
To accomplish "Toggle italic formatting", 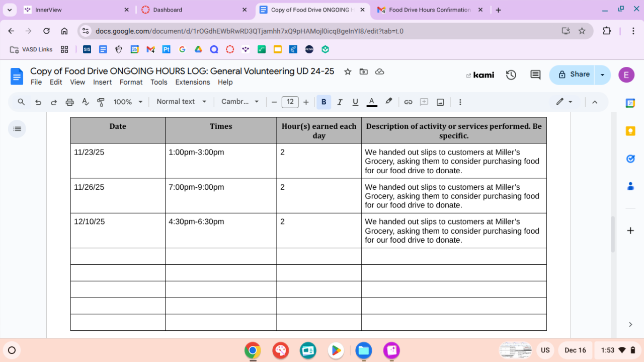I will (340, 102).
